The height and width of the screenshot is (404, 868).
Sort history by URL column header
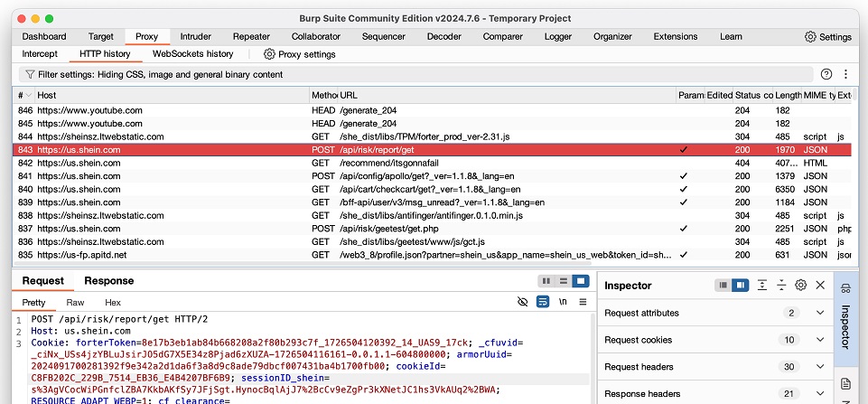(507, 95)
